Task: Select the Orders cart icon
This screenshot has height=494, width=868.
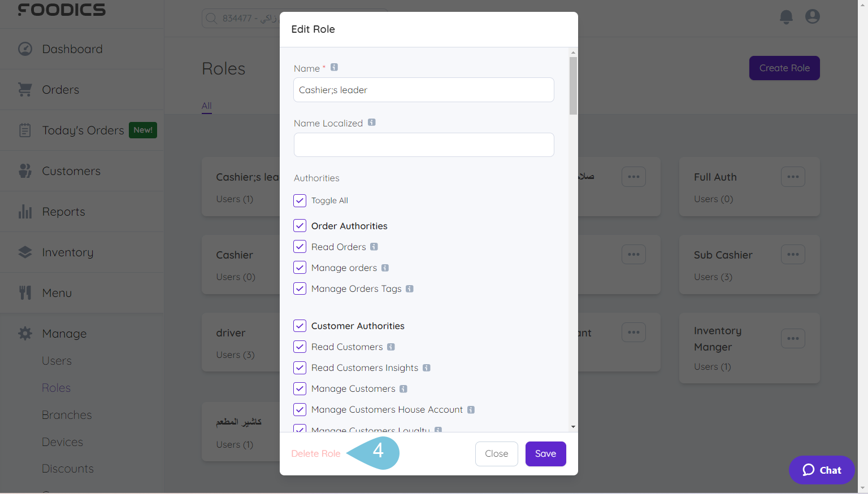Action: (25, 89)
